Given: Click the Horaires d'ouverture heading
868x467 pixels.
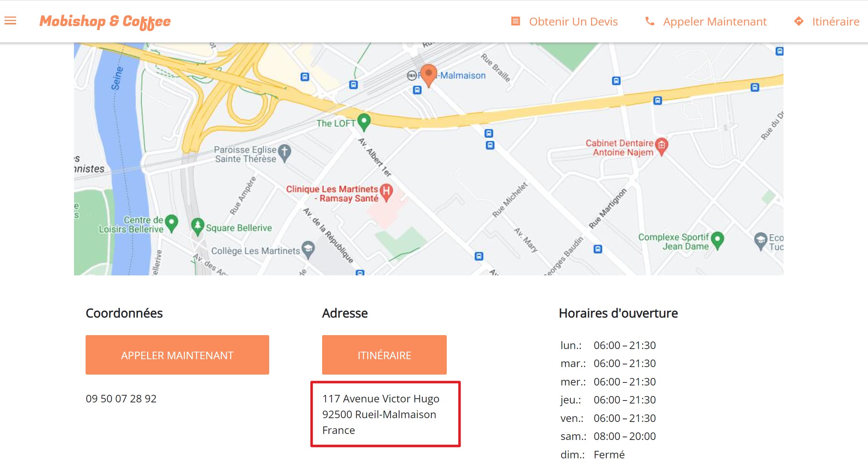Looking at the screenshot, I should [618, 313].
